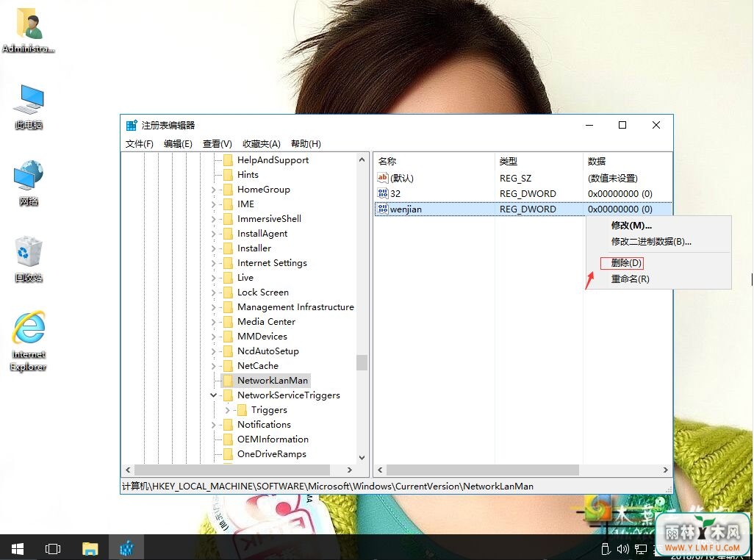
Task: Click tree pane scroll up arrow
Action: (x=362, y=159)
